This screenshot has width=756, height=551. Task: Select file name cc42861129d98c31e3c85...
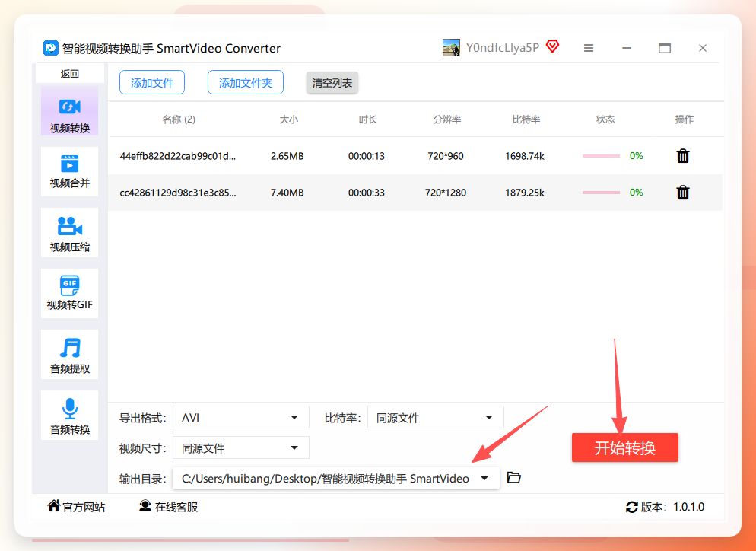178,193
